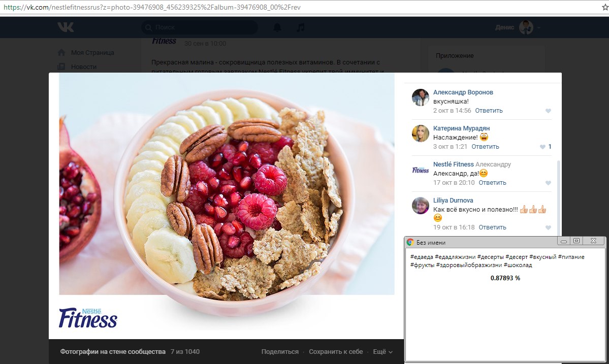Open the Nestlé Fitness name link in comments
The image size is (609, 364).
coord(453,164)
